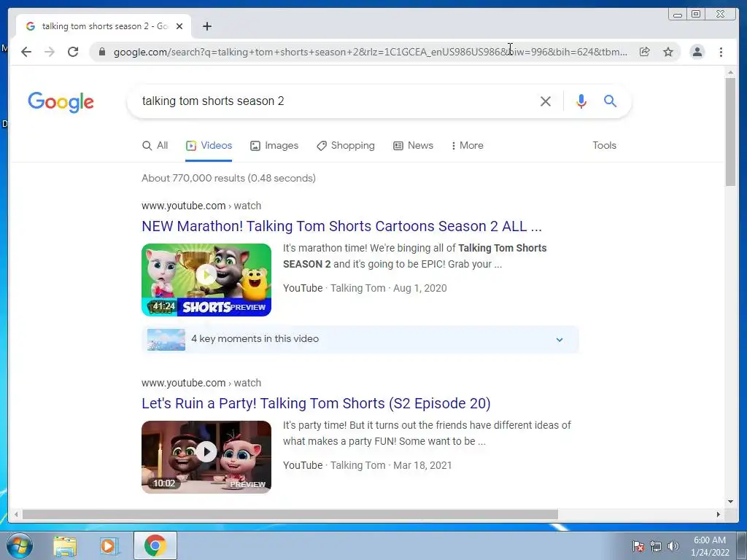Expand the More search categories
Image resolution: width=747 pixels, height=560 pixels.
point(468,145)
